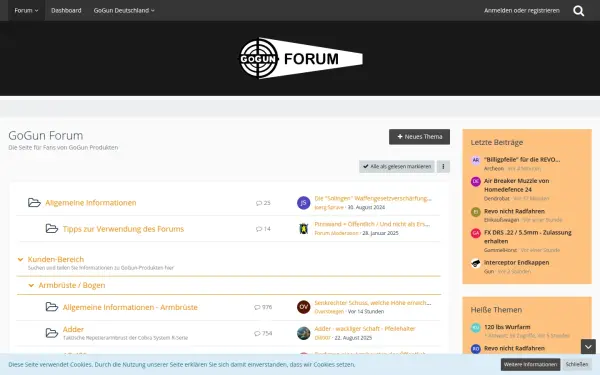Click the Heiße Themen heading
600x375 pixels.
click(x=496, y=310)
